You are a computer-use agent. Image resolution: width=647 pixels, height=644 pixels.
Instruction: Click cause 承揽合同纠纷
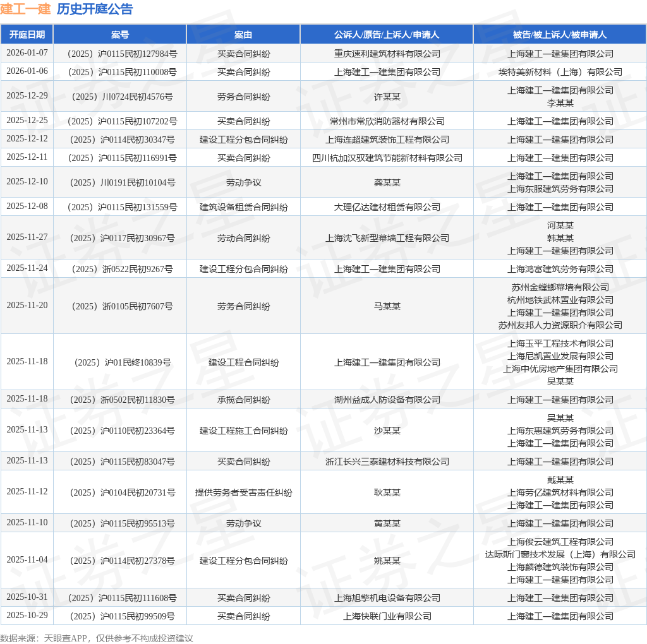point(243,400)
